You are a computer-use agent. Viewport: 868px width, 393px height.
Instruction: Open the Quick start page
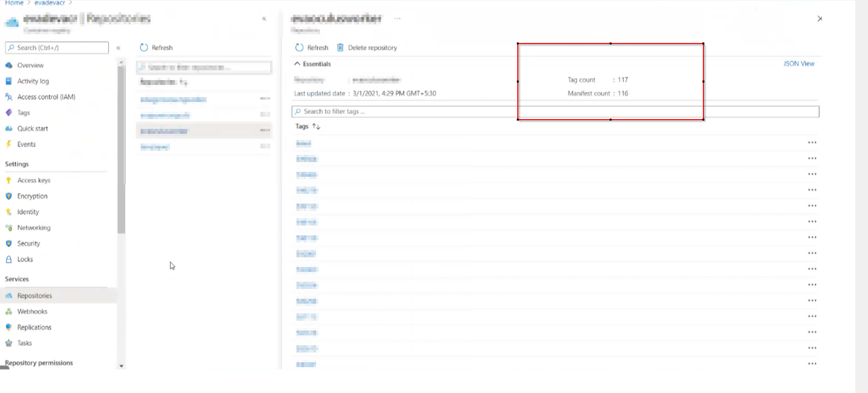pyautogui.click(x=33, y=128)
